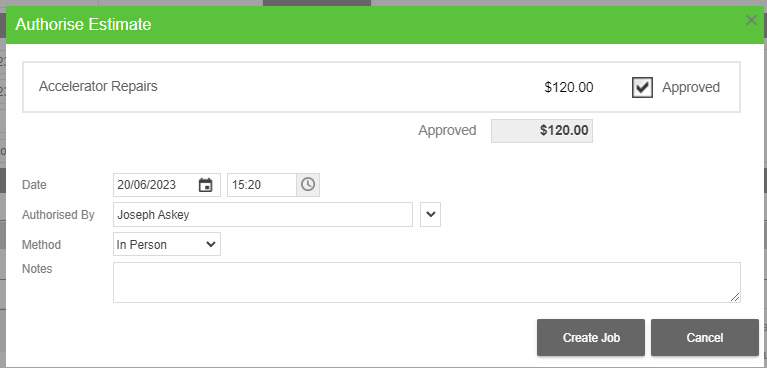Focus the time field showing 15:20
This screenshot has width=767, height=368.
pos(262,185)
